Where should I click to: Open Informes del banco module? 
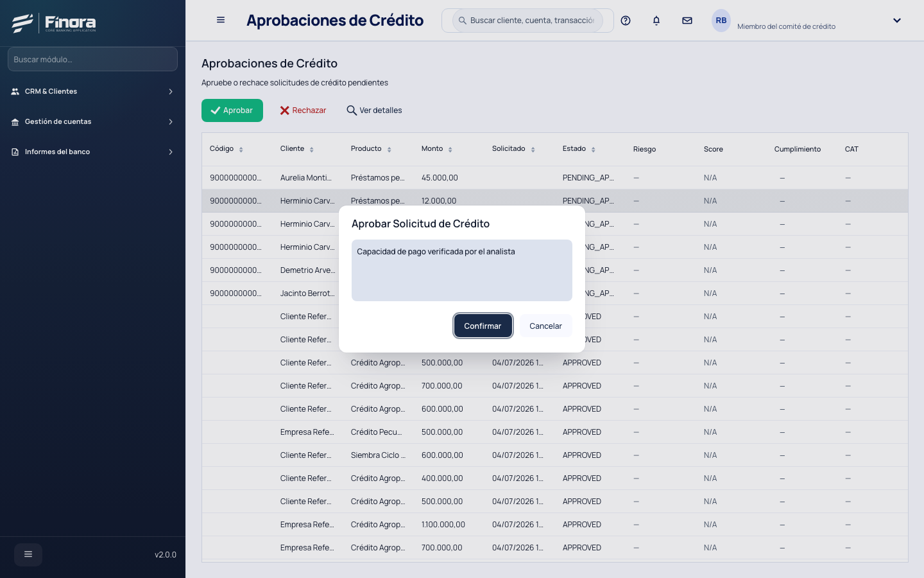point(92,152)
